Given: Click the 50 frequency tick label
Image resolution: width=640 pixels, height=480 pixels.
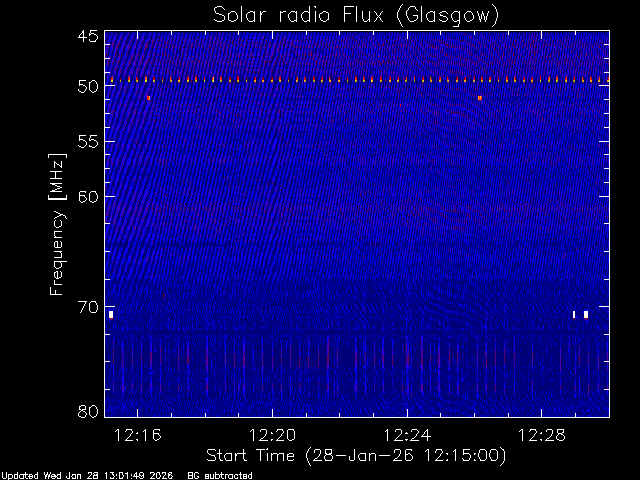Looking at the screenshot, I should point(88,87).
